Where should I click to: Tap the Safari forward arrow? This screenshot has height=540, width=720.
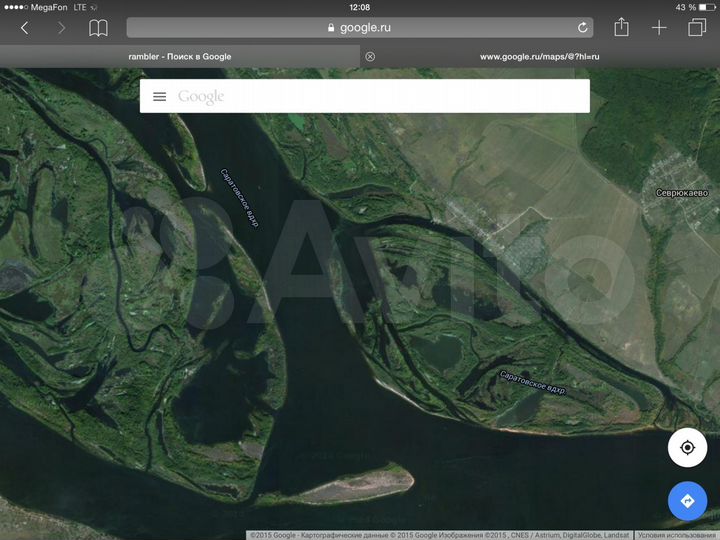coord(61,28)
